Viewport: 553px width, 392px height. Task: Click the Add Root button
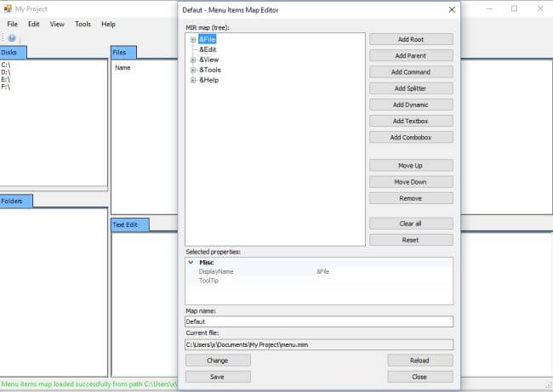(411, 39)
